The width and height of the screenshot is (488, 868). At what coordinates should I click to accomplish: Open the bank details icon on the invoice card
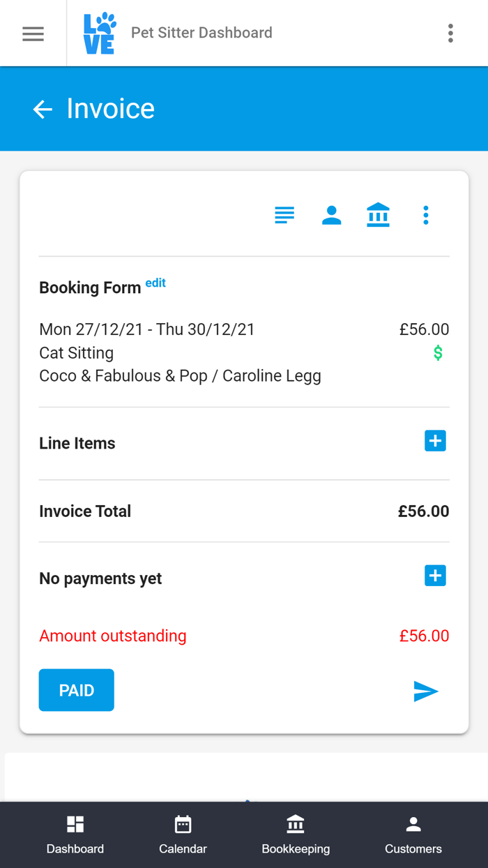click(x=379, y=215)
